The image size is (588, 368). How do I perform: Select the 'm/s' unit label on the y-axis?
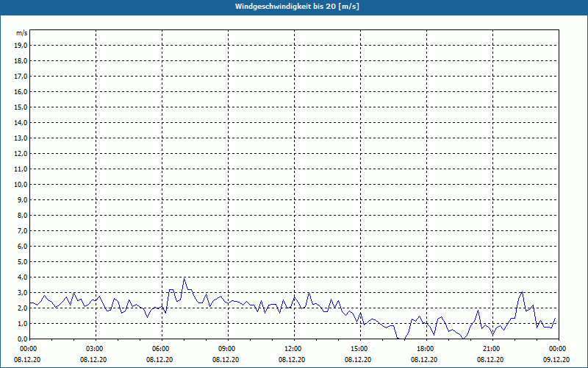22,33
